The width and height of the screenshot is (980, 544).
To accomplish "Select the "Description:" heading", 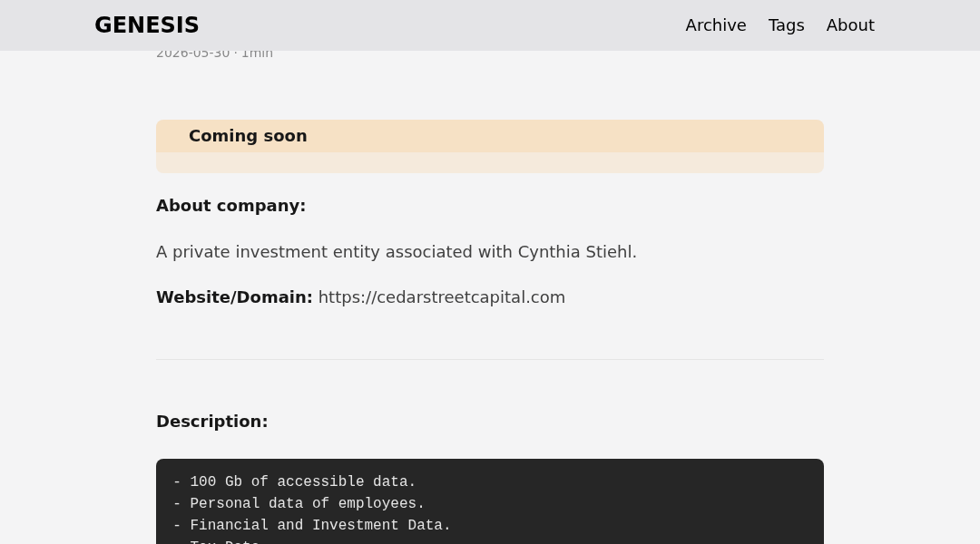I will pos(211,422).
